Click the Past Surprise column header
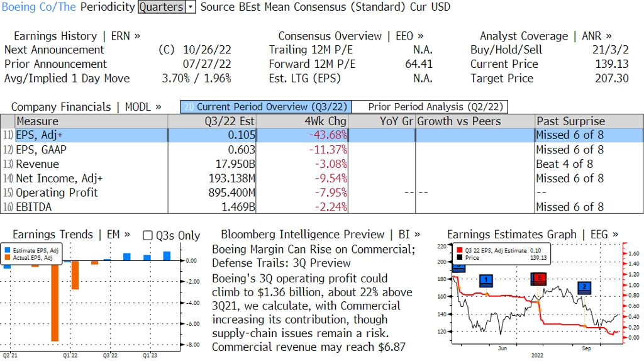 tap(589, 121)
